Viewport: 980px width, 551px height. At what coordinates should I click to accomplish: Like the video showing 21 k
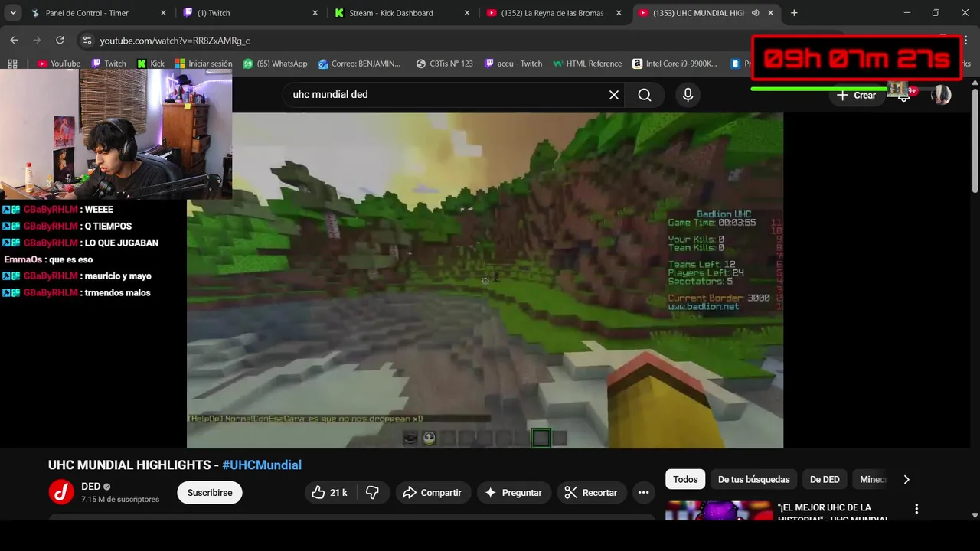[330, 493]
